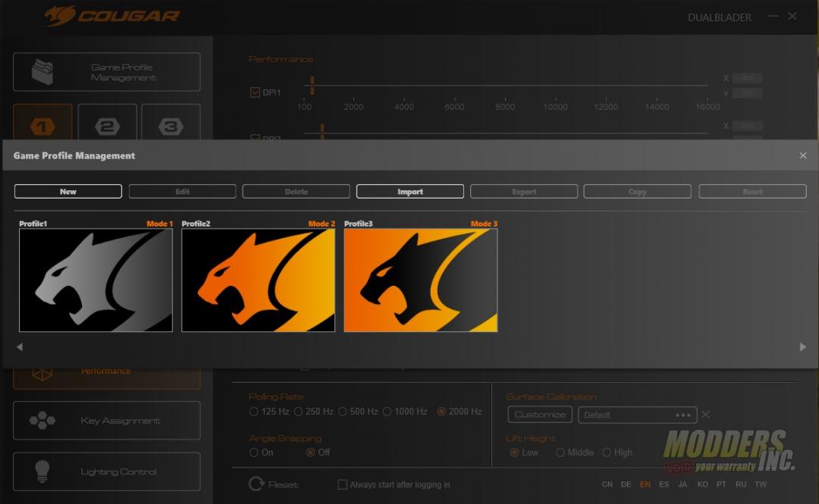Viewport: 819px width, 504px height.
Task: Switch language to CN
Action: (x=607, y=485)
